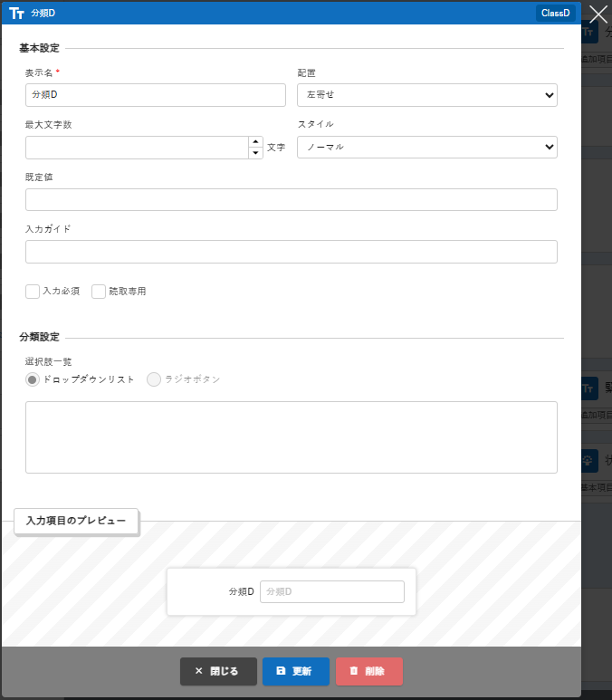Image resolution: width=612 pixels, height=700 pixels.
Task: Open the 配置 dropdown showing 左寄せ
Action: click(426, 95)
